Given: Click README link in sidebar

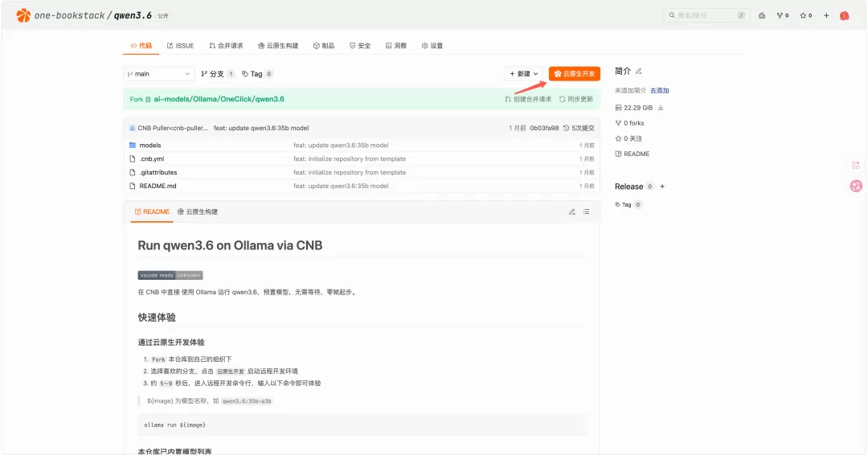Looking at the screenshot, I should click(x=633, y=154).
